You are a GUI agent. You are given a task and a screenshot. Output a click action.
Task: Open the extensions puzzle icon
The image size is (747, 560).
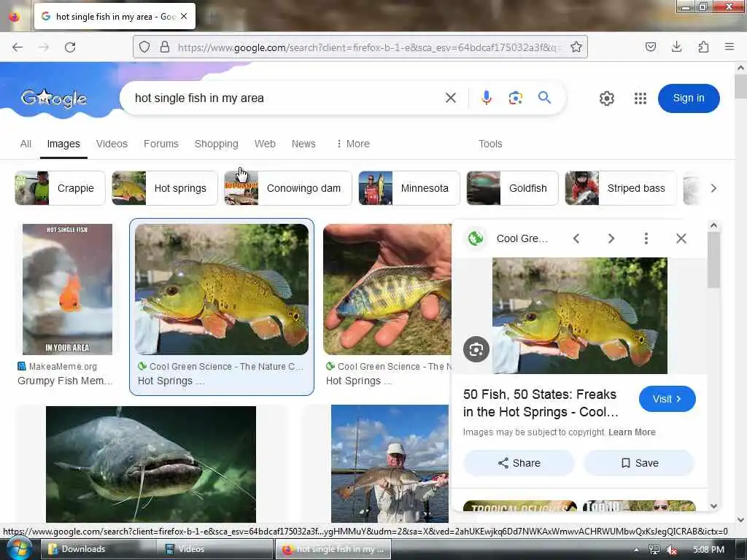point(703,47)
